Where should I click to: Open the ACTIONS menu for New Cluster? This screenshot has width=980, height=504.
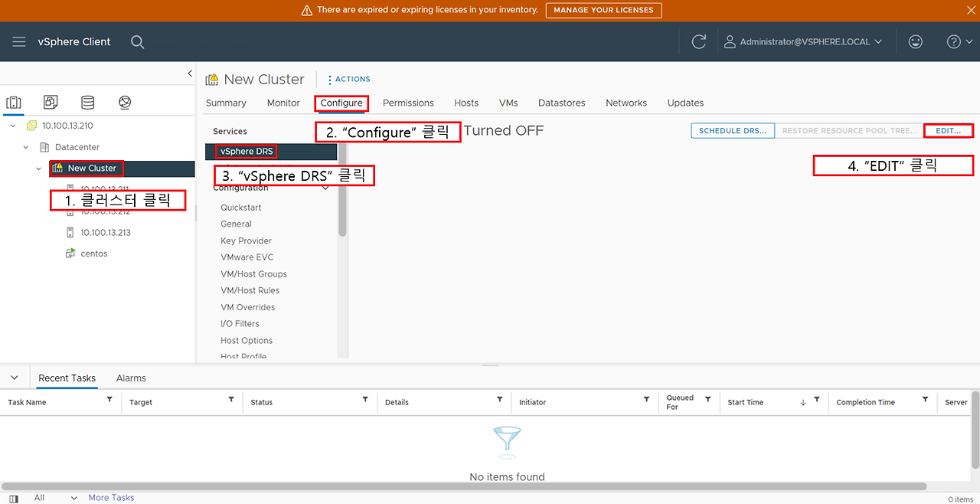[349, 79]
